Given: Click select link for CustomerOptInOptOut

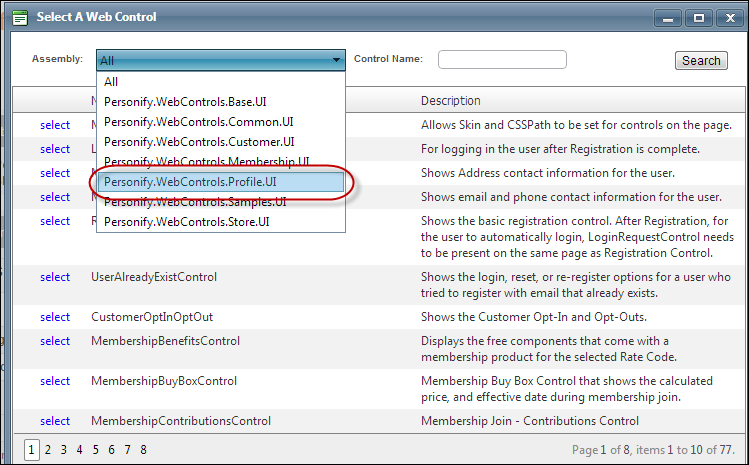Looking at the screenshot, I should click(55, 317).
